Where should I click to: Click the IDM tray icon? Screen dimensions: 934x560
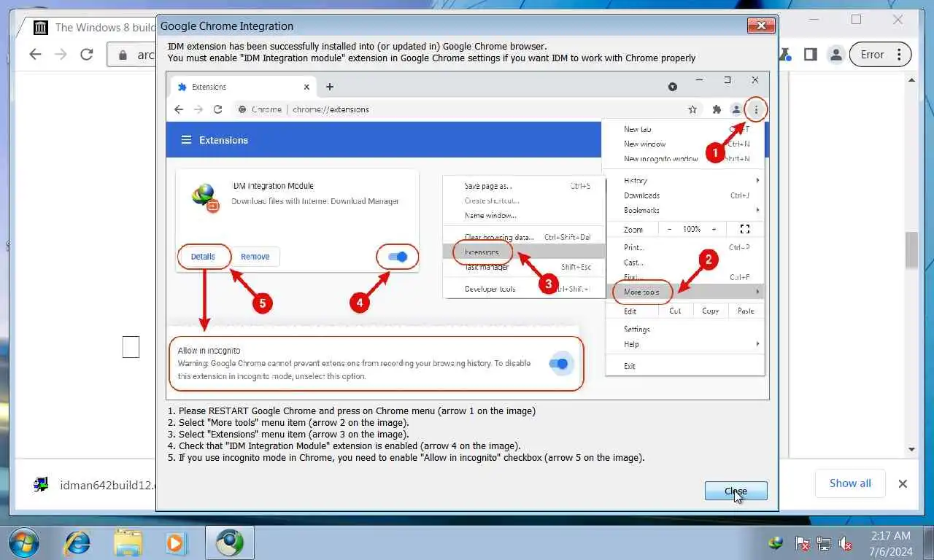point(776,543)
